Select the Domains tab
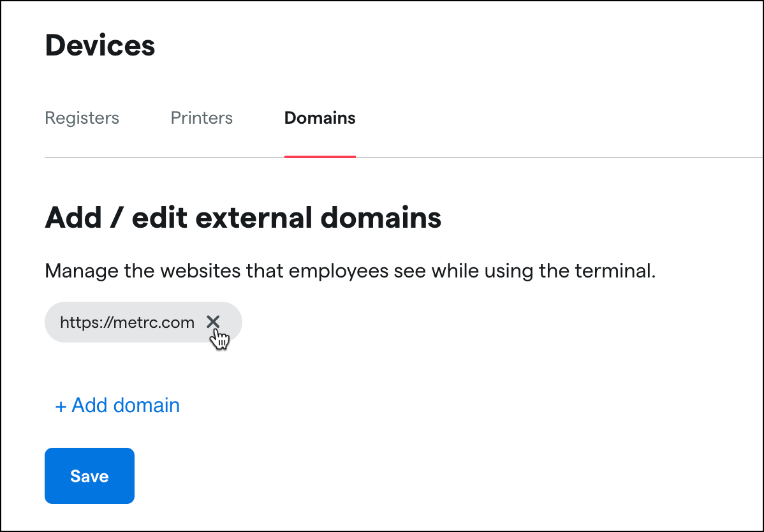This screenshot has height=532, width=764. pos(320,118)
